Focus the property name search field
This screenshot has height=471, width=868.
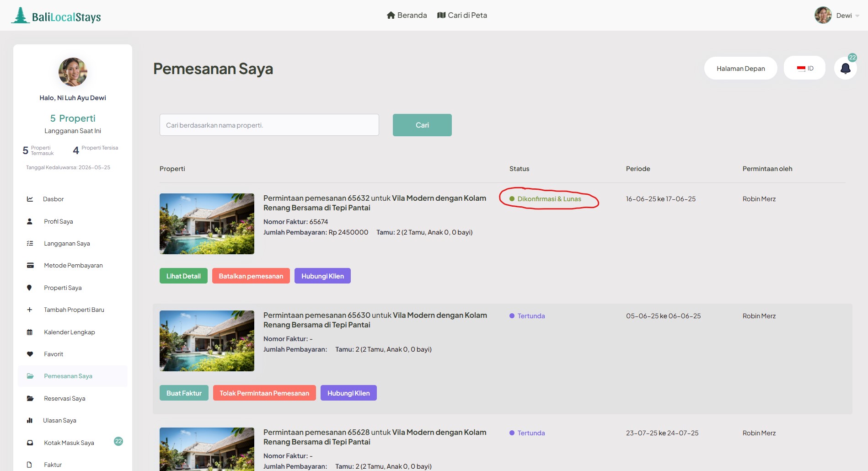[269, 125]
